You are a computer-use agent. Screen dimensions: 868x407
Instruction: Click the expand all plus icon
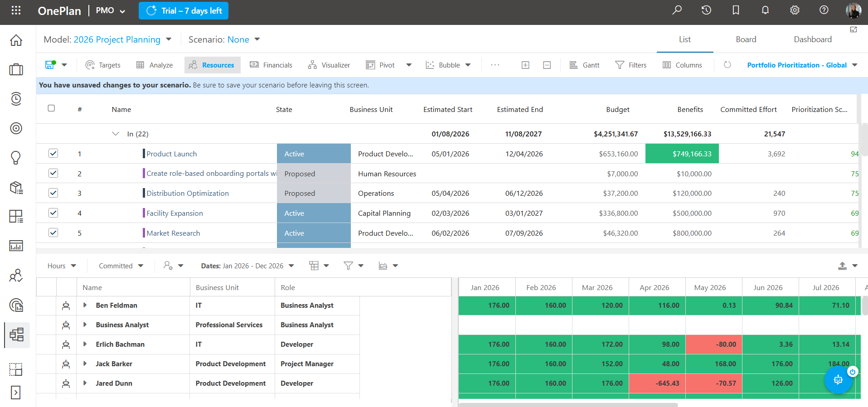(x=525, y=65)
